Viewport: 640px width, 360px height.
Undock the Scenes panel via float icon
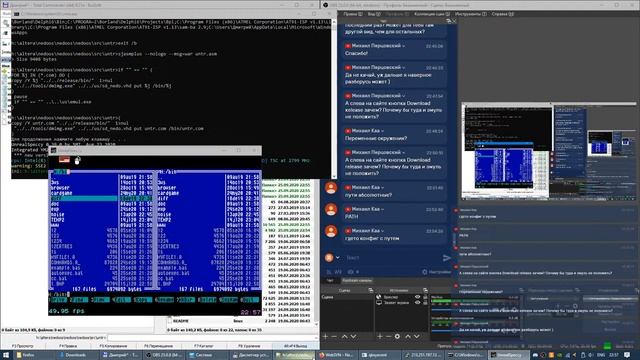[371, 290]
